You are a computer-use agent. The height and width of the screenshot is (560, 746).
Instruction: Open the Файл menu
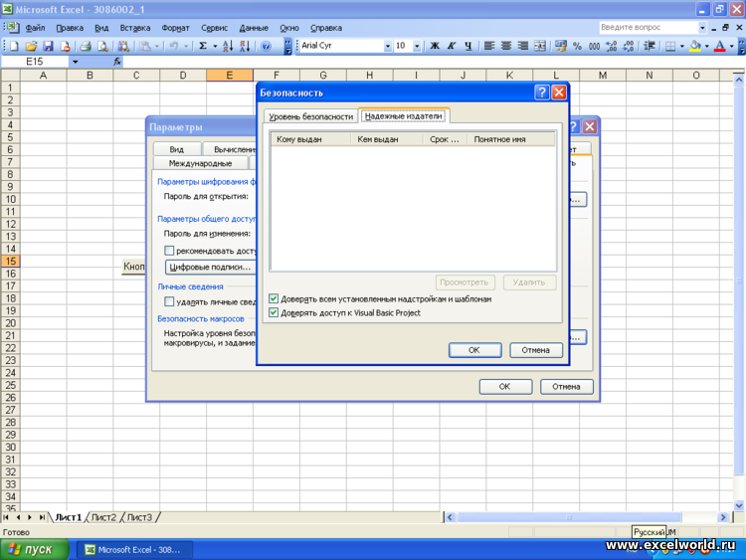click(x=35, y=28)
